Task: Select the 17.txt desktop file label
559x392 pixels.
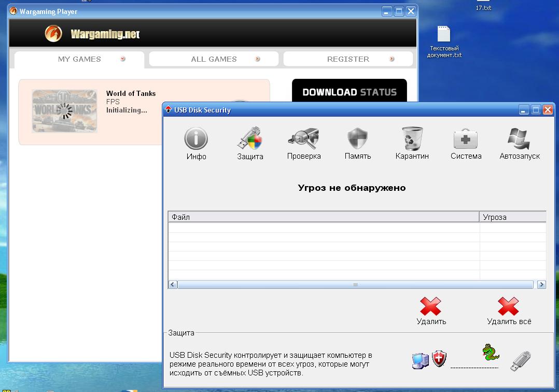Action: tap(483, 8)
